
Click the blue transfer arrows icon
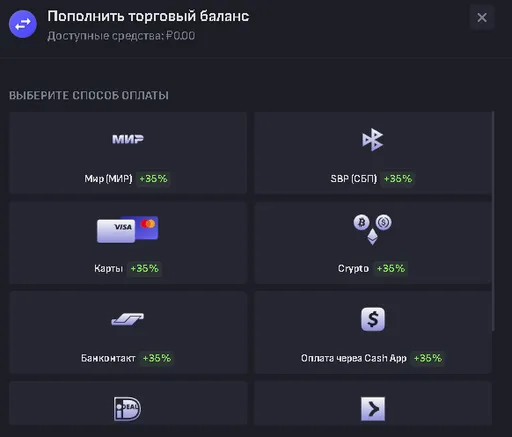point(23,24)
